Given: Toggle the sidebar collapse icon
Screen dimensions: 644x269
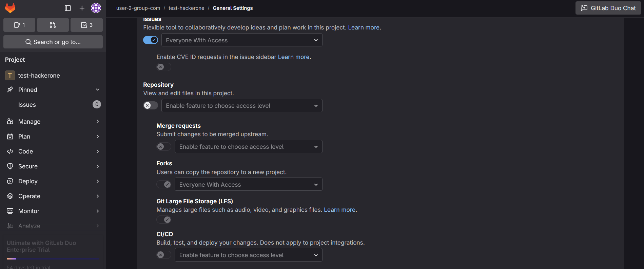Looking at the screenshot, I should tap(68, 8).
